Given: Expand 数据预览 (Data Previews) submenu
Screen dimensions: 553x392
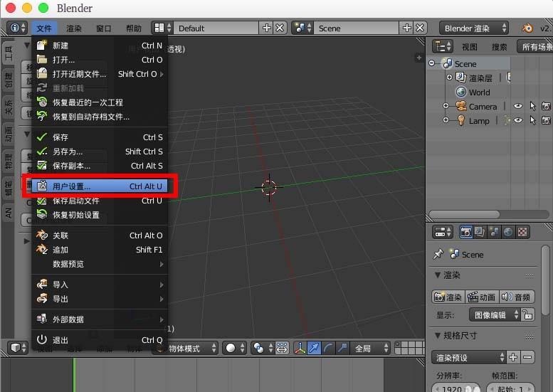Looking at the screenshot, I should (100, 264).
